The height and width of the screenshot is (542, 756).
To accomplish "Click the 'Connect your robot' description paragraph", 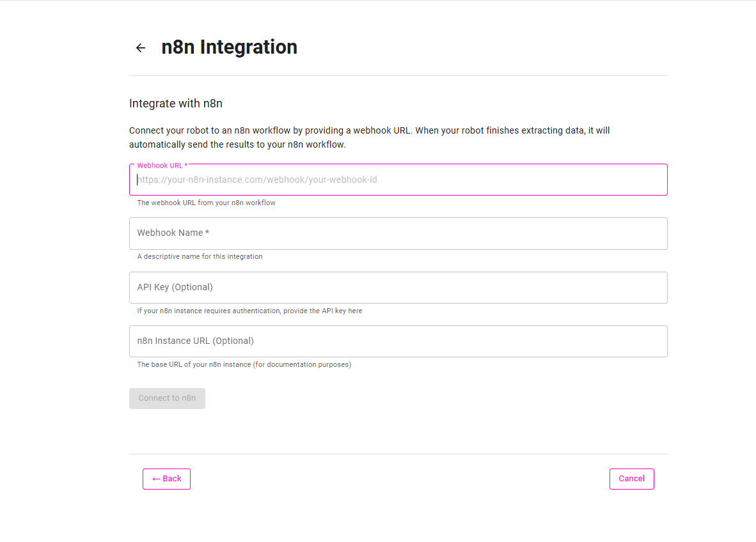I will (x=369, y=137).
